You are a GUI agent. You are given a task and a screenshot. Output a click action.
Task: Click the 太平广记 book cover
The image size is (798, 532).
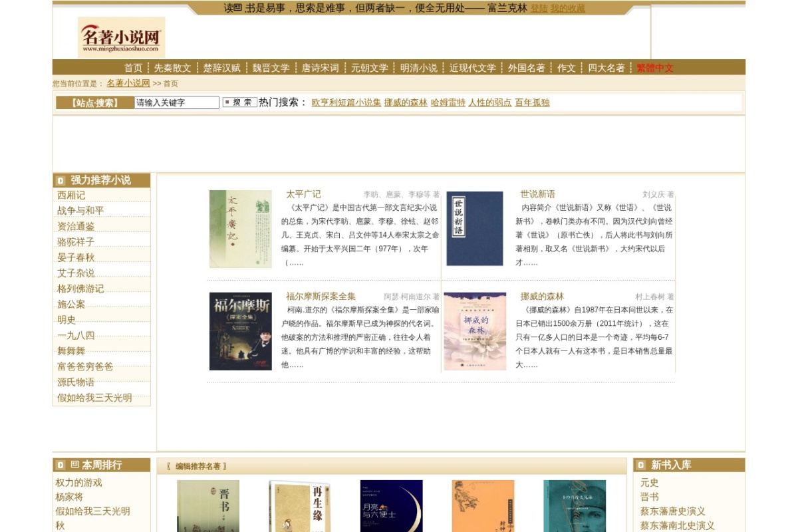click(241, 229)
